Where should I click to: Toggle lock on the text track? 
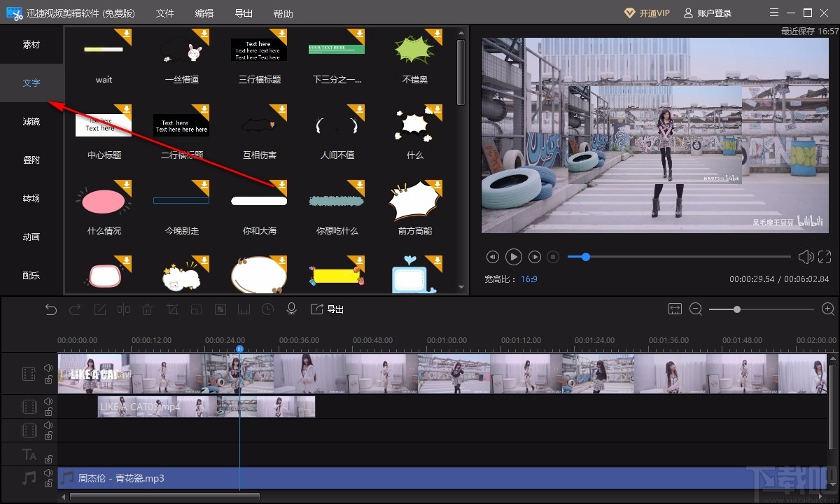[x=48, y=459]
